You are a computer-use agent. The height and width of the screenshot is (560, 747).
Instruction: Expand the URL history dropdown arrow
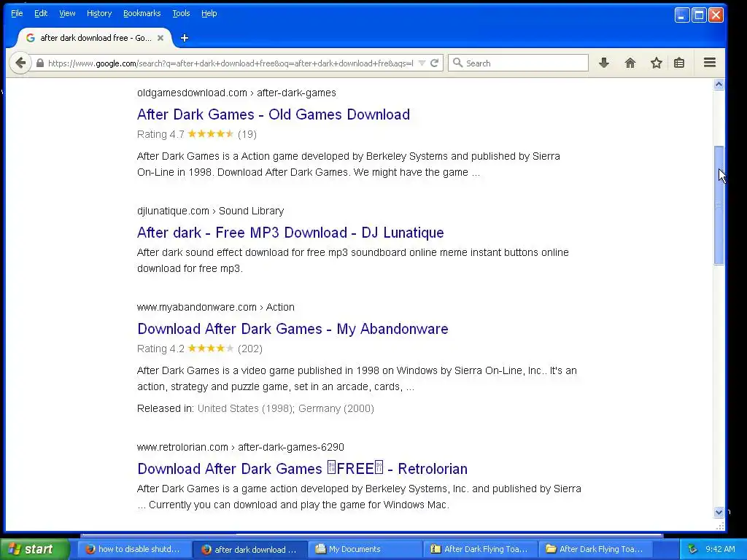pos(422,63)
